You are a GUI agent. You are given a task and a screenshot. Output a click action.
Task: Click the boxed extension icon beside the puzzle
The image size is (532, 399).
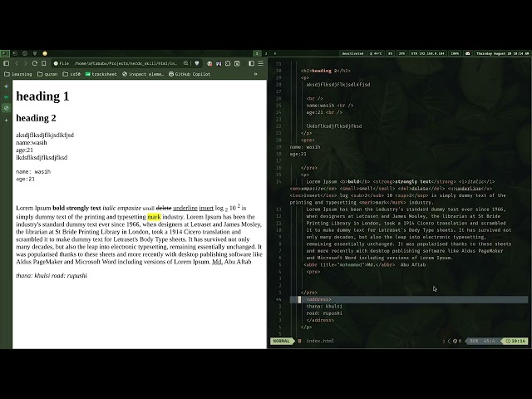pos(237,63)
